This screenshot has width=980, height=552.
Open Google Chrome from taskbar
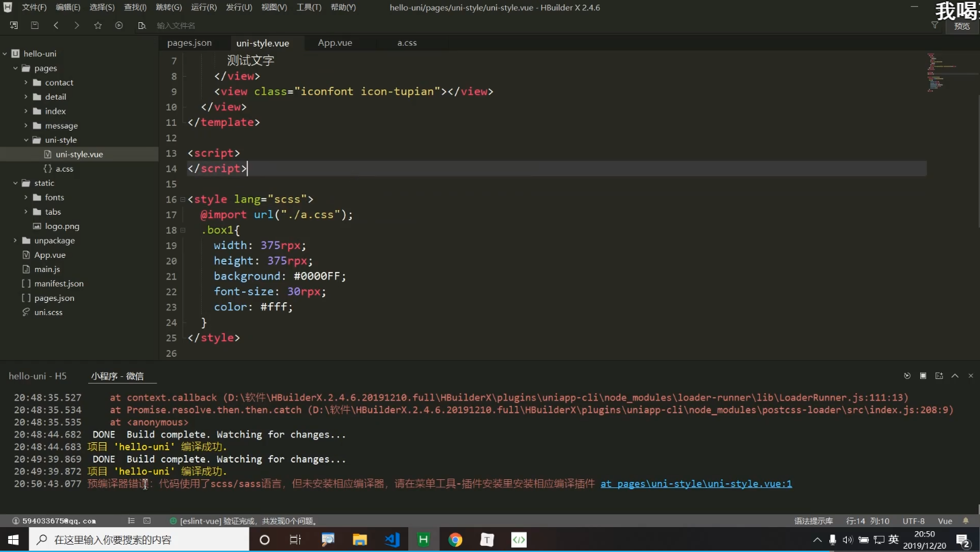click(x=455, y=540)
